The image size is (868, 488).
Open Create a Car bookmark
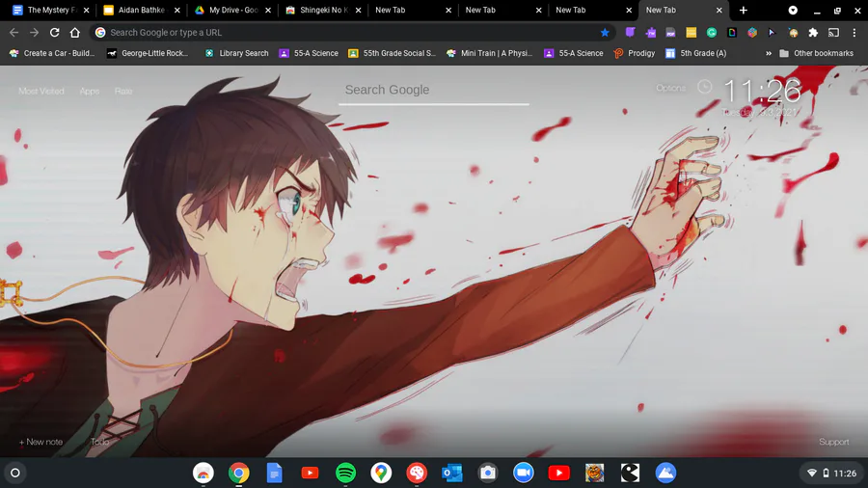52,53
